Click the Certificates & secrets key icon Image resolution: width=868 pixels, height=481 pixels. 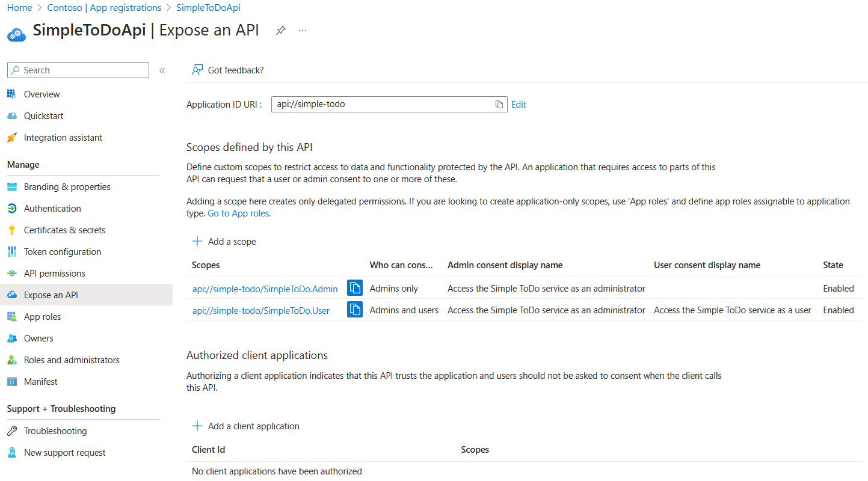pos(12,230)
